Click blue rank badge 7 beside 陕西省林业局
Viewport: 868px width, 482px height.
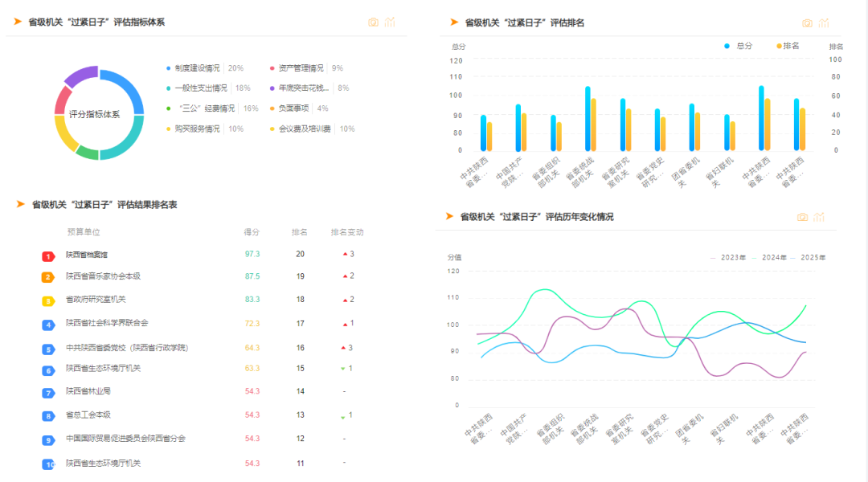(x=48, y=393)
